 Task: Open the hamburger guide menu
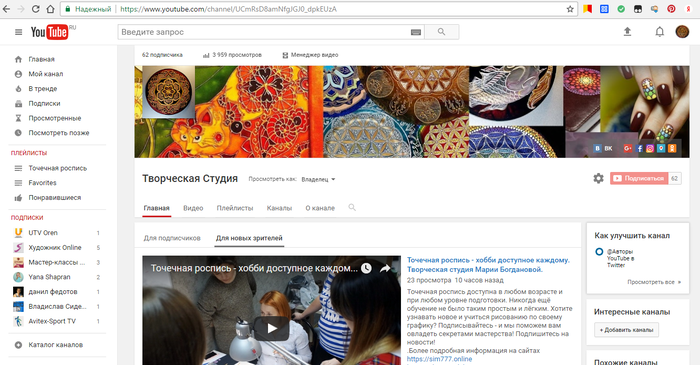[18, 32]
